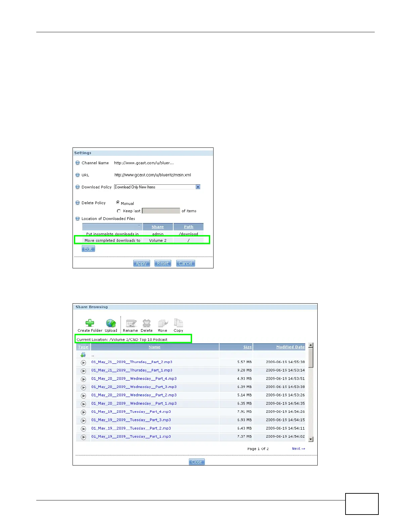Viewport: 411px width, 532px height.
Task: Open 01_May_19__2009__Tuesday__Part_4.mp3 file link
Action: (131, 411)
